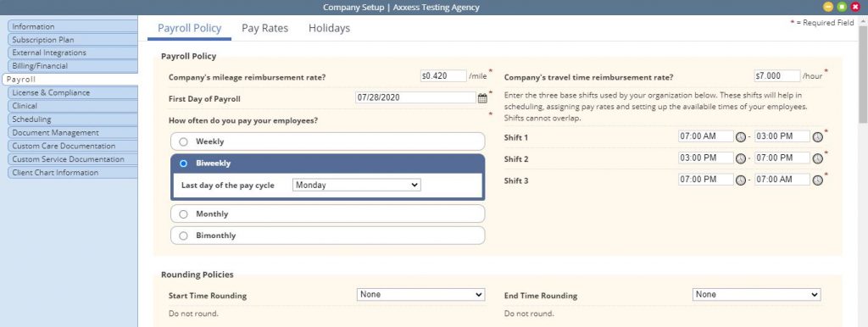Viewport: 868px width, 327px height.
Task: Click the Shift 2 end time field
Action: point(782,158)
